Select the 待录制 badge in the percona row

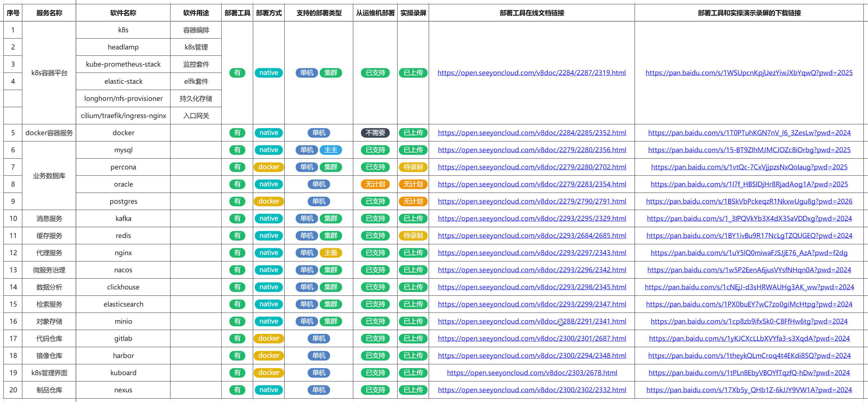point(413,167)
